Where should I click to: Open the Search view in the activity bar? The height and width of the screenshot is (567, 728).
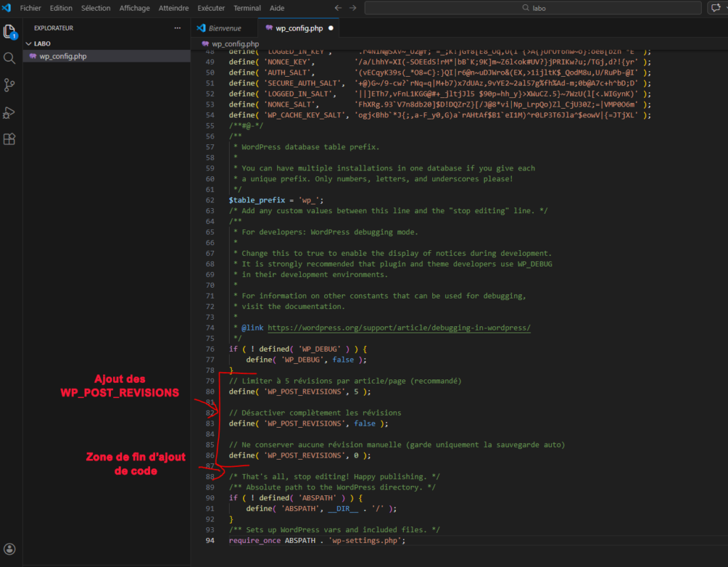point(9,58)
